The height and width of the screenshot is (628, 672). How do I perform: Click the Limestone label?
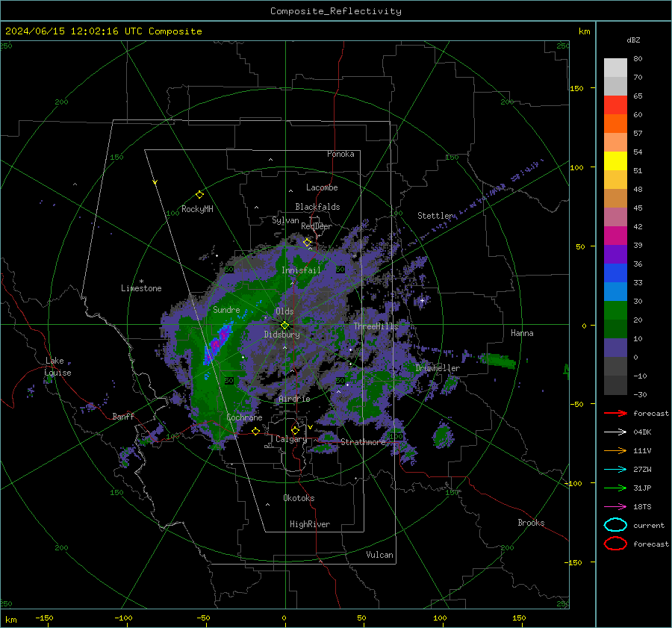coord(141,288)
